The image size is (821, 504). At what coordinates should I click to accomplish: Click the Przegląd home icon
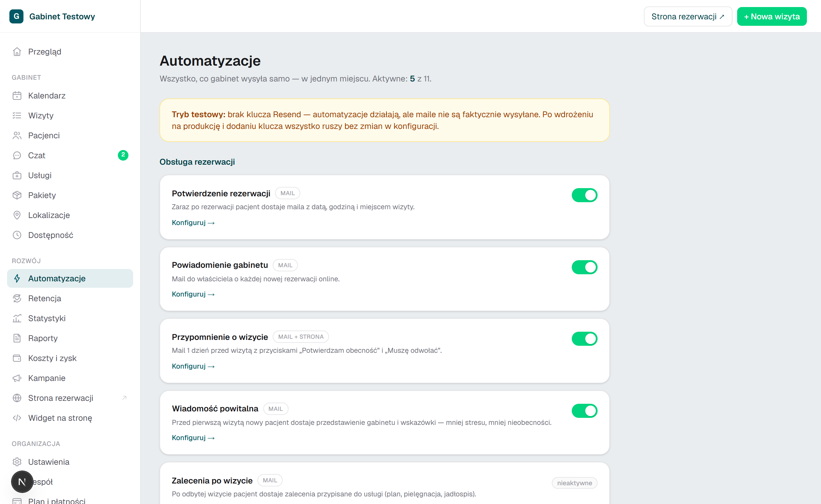point(17,52)
